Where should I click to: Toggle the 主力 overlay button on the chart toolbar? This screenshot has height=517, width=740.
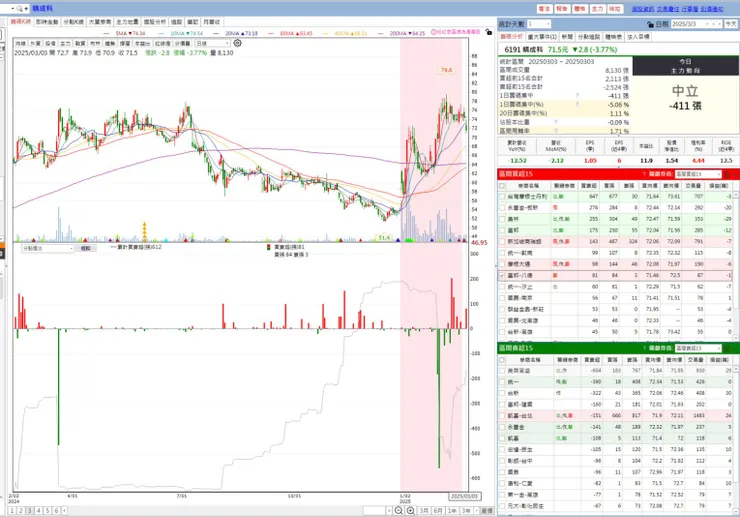click(66, 43)
